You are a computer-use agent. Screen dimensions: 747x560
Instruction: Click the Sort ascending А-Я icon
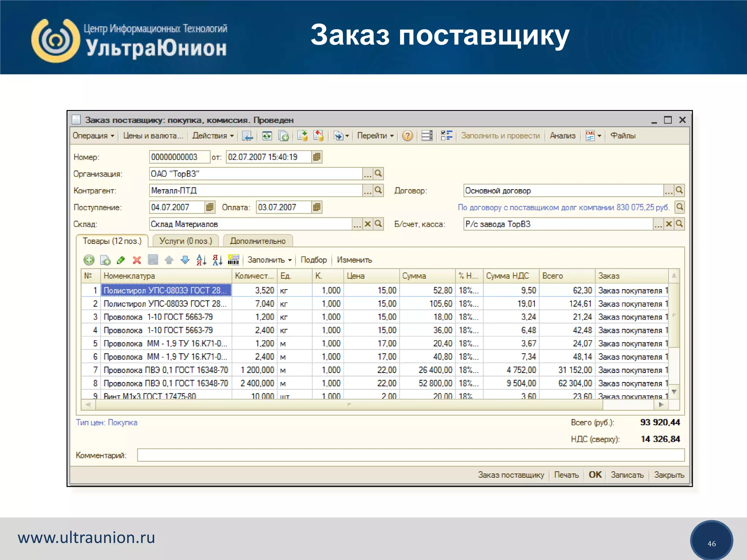pyautogui.click(x=201, y=260)
